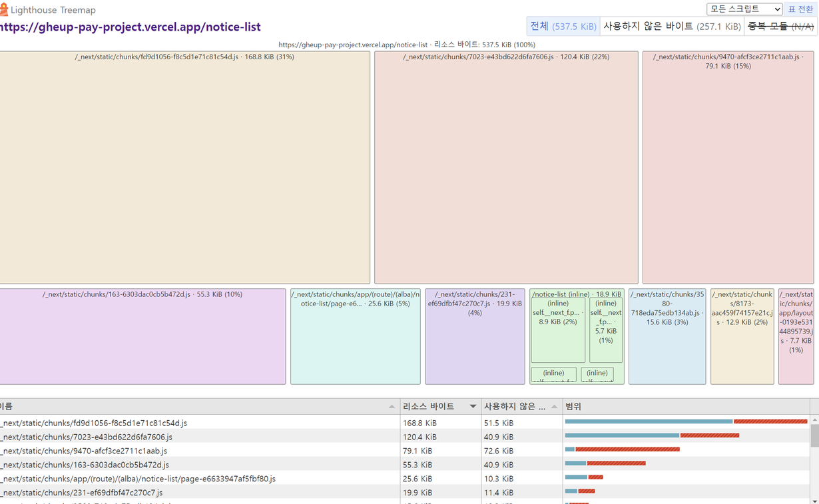Screen dimensions: 819x504
Task: Click the 51.5 KiB unused bytes cell
Action: click(x=521, y=423)
